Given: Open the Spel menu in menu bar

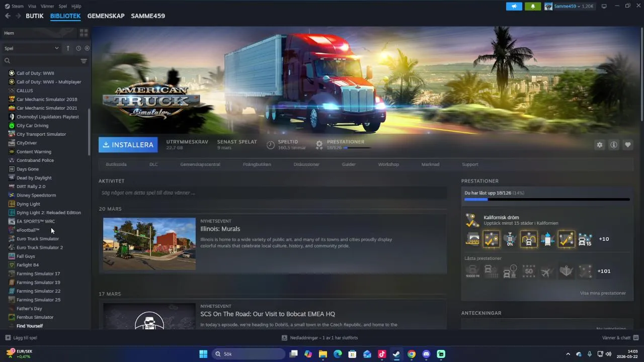Looking at the screenshot, I should point(63,6).
